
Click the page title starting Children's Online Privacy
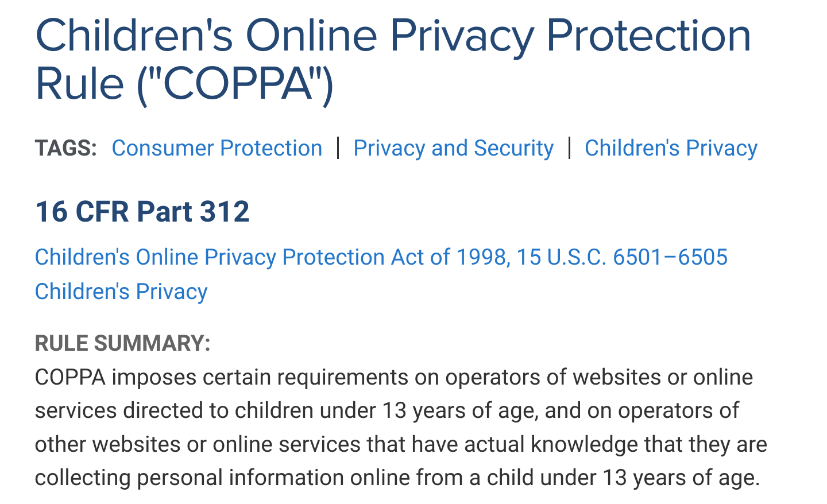tap(393, 60)
